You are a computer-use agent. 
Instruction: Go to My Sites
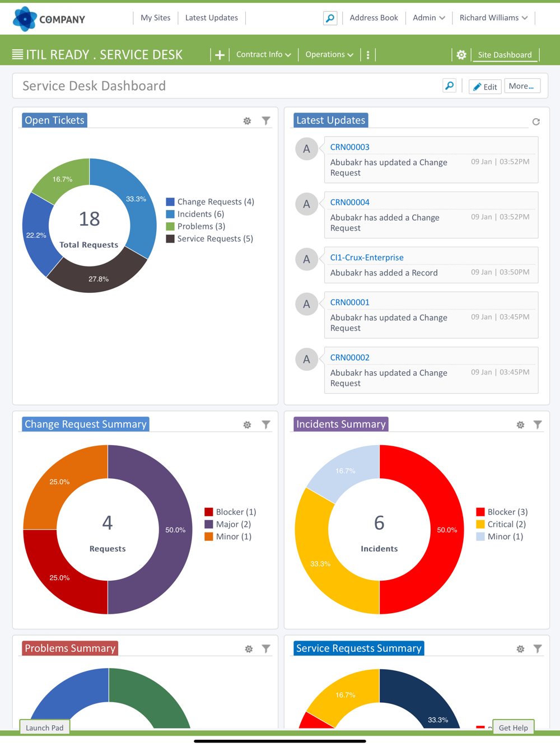point(156,18)
